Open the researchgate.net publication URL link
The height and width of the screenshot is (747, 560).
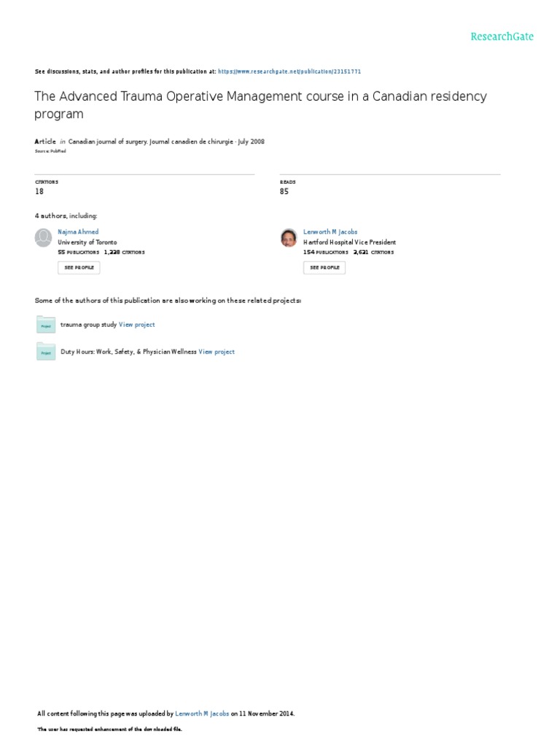point(289,71)
